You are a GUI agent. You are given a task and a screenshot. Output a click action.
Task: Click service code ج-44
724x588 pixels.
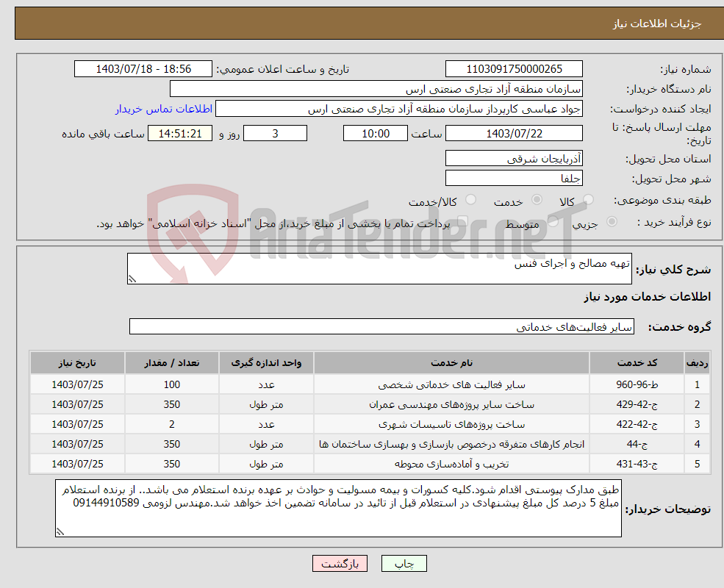637,444
